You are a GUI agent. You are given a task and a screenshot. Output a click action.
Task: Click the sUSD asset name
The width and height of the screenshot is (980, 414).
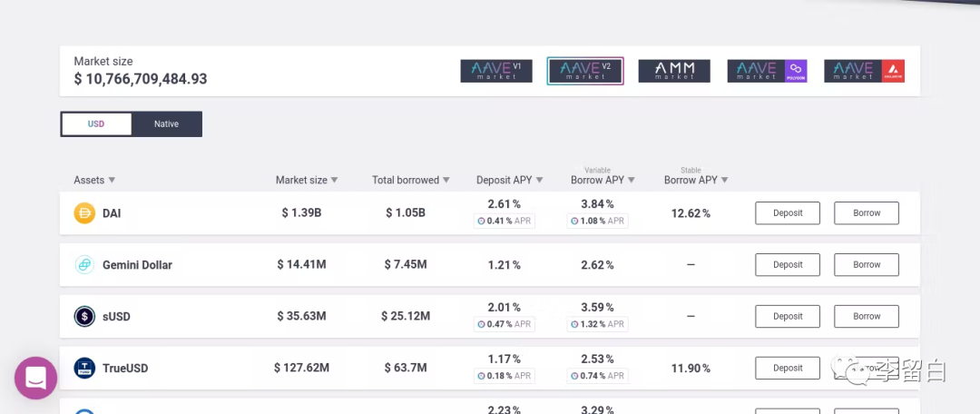coord(116,317)
